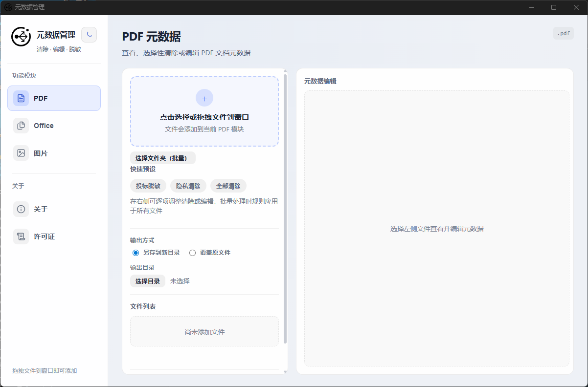Click scrollbar down arrow in left panel
This screenshot has height=387, width=588.
(285, 372)
